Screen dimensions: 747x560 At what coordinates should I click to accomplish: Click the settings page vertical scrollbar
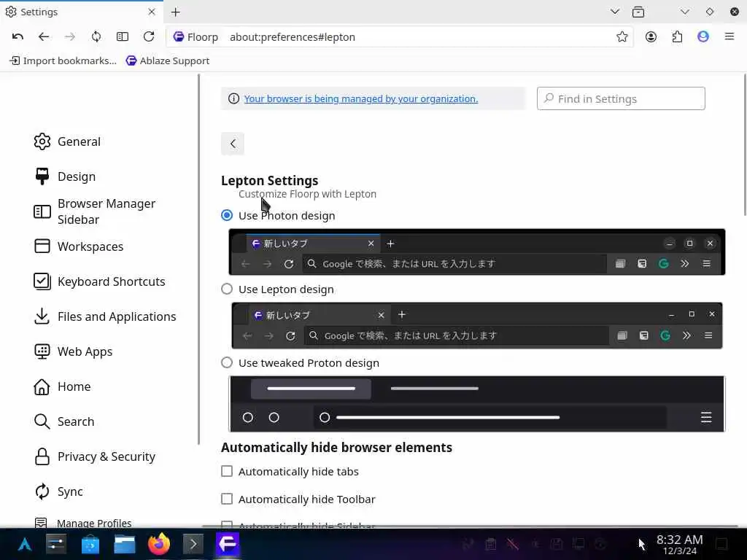tap(745, 145)
